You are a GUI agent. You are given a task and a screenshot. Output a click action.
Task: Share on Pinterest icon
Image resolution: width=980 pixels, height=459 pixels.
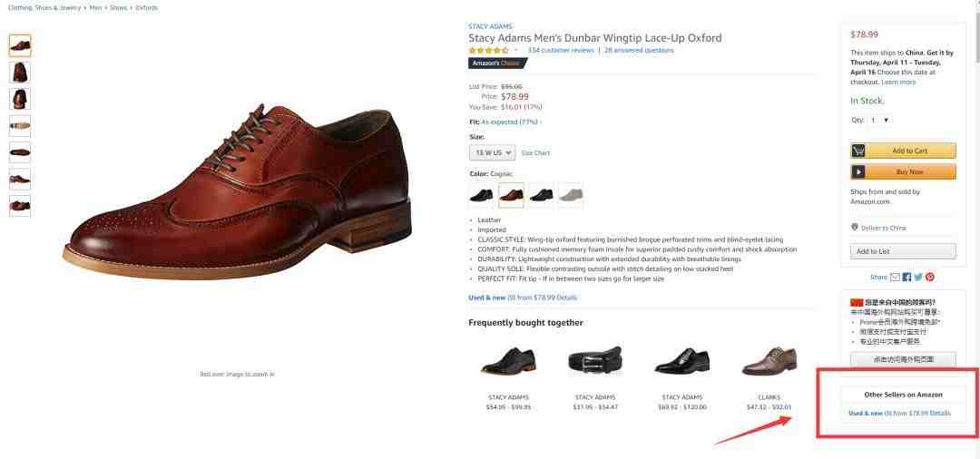click(x=930, y=277)
